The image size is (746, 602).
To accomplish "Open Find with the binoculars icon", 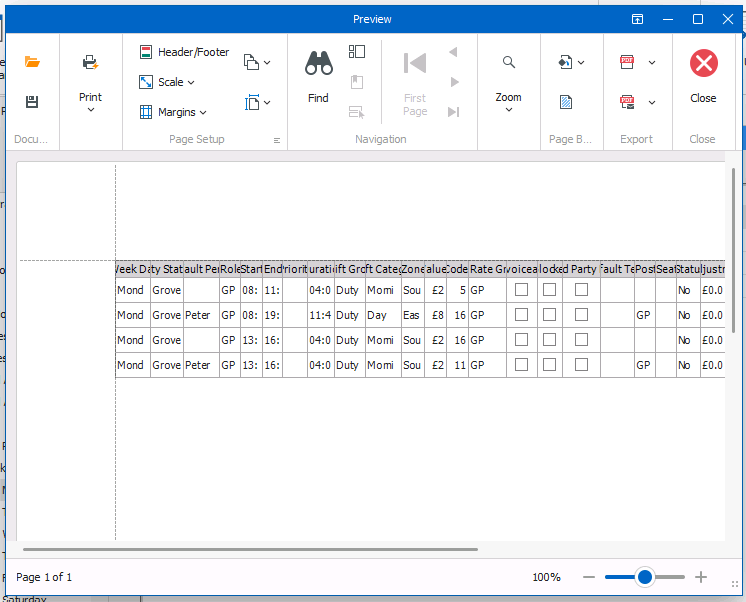I will pyautogui.click(x=318, y=63).
